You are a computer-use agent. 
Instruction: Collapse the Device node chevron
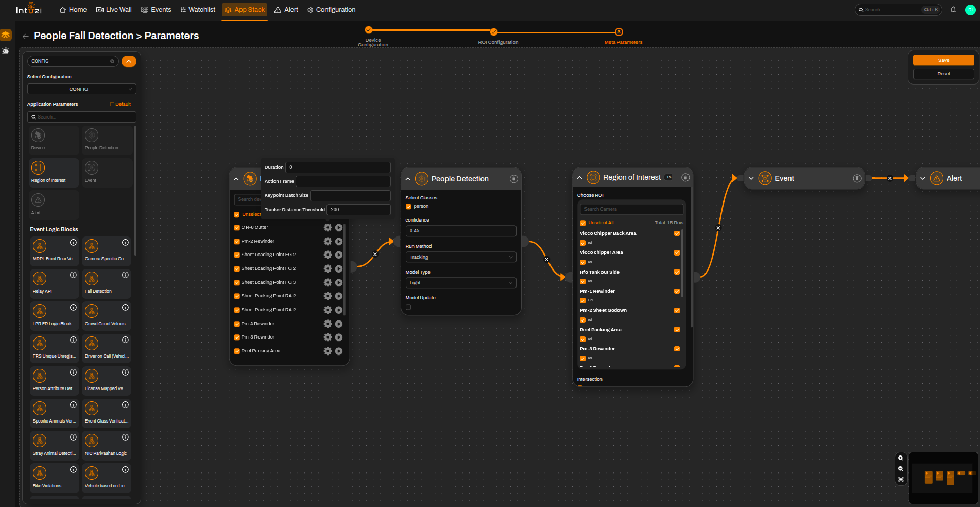[236, 179]
